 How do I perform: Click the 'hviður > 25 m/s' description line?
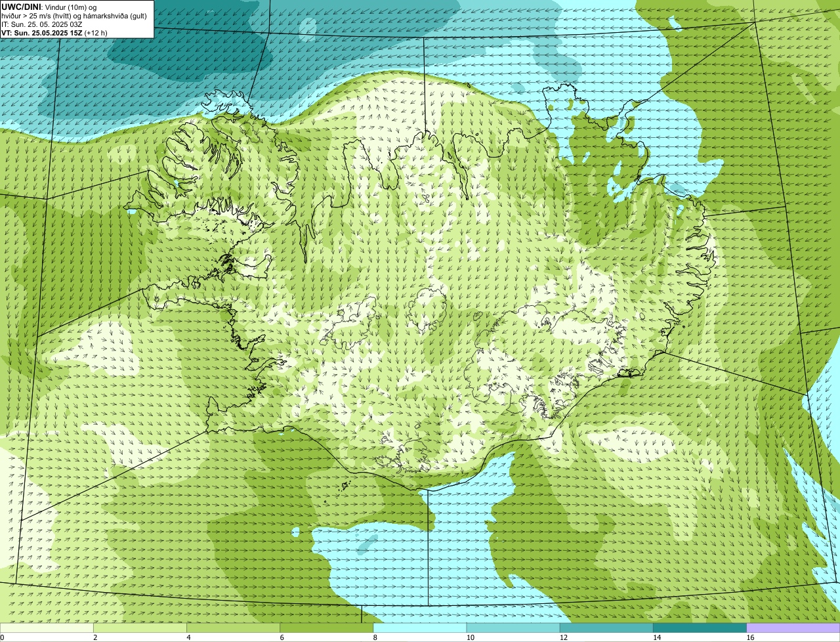74,15
